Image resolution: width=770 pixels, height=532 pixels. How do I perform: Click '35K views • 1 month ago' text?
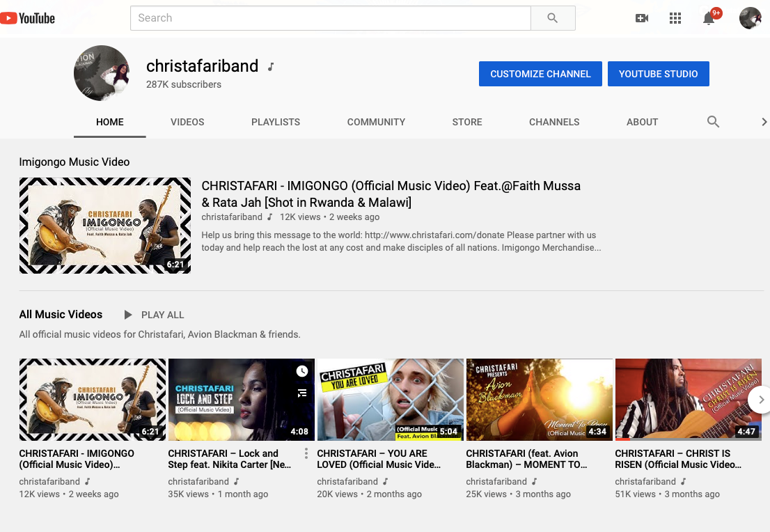pyautogui.click(x=218, y=494)
